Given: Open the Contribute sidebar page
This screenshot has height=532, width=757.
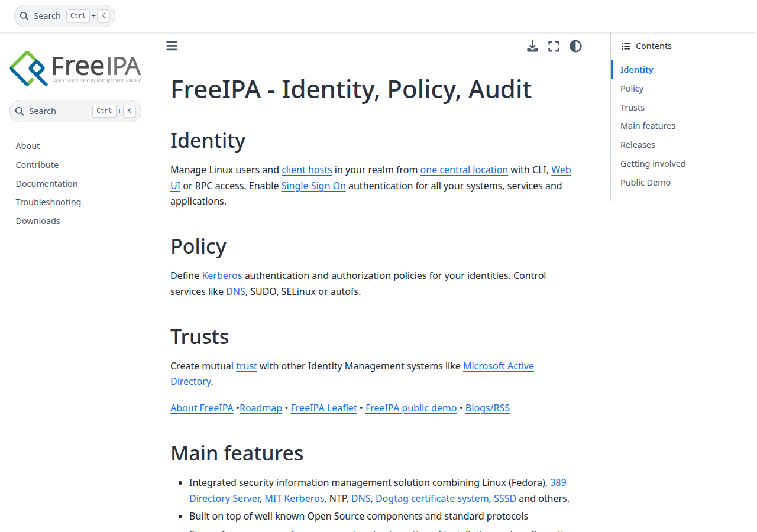Looking at the screenshot, I should (x=37, y=165).
